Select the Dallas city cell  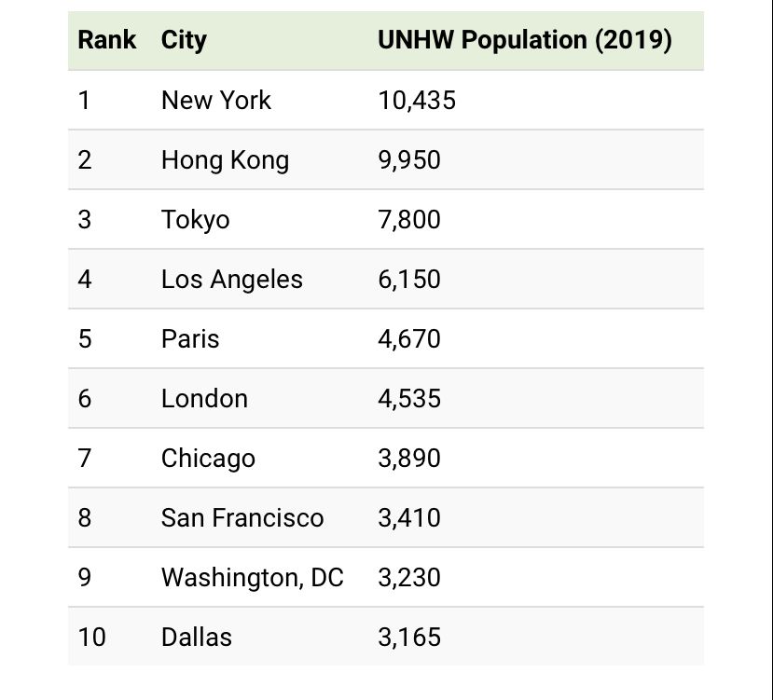[197, 637]
